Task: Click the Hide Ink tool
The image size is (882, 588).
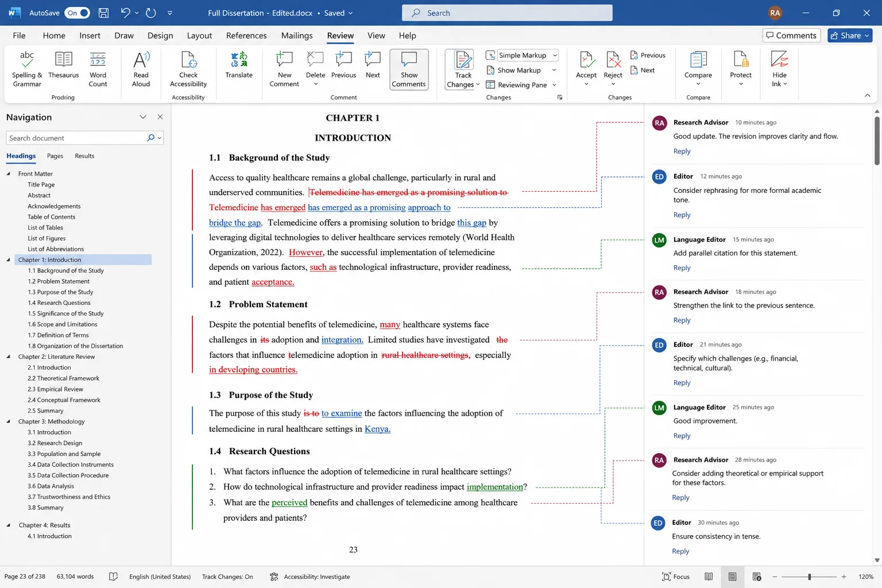Action: [779, 69]
